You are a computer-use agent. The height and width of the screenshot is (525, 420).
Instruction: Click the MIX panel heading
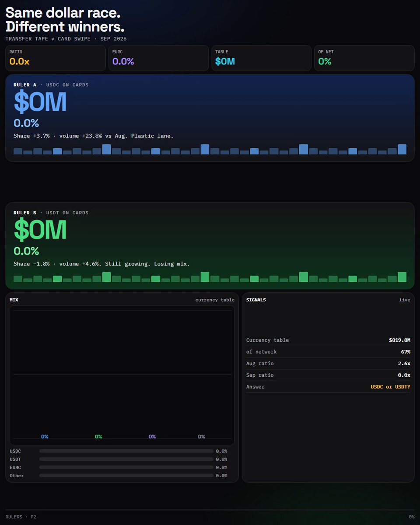[x=14, y=300]
